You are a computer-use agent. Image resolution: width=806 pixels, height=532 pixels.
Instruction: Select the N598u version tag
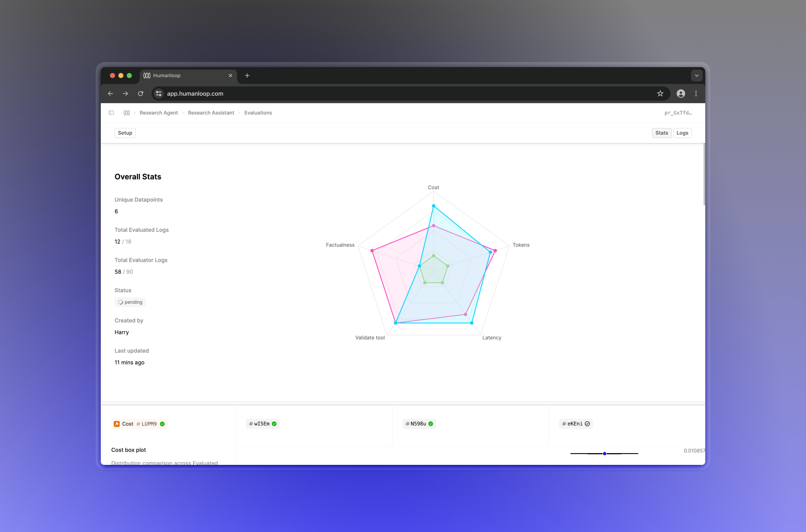(419, 424)
